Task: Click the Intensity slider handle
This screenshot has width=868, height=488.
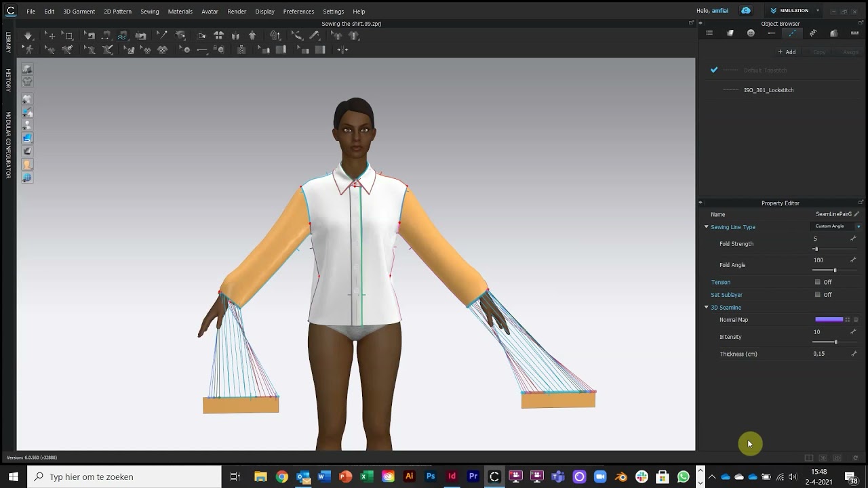Action: pyautogui.click(x=835, y=342)
